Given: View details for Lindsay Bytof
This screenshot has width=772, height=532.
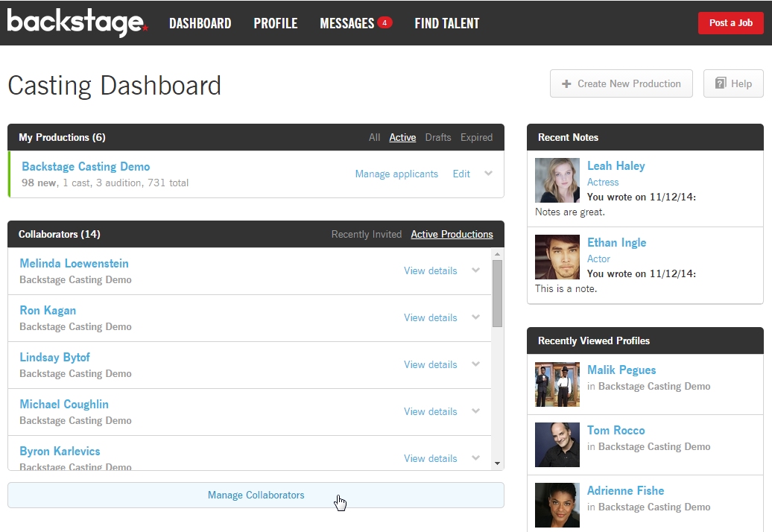Looking at the screenshot, I should (430, 364).
